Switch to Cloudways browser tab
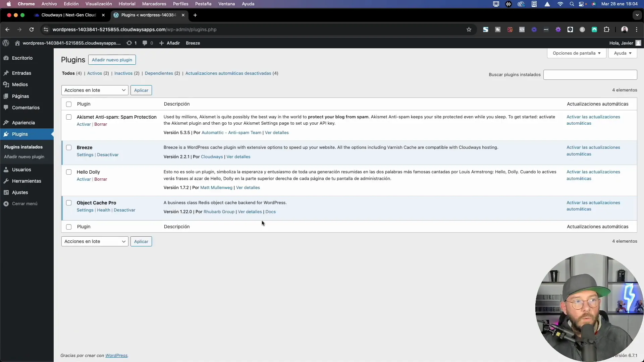This screenshot has width=644, height=362. 69,15
